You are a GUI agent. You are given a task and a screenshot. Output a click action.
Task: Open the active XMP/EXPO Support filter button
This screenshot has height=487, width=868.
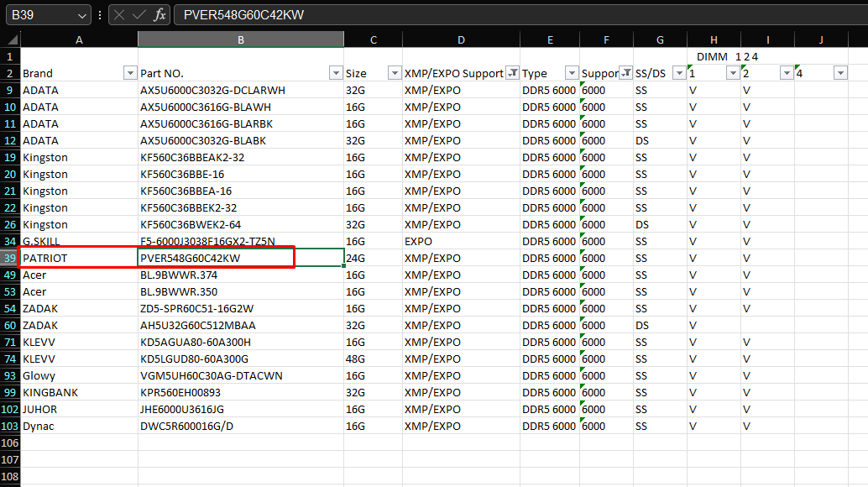click(513, 73)
